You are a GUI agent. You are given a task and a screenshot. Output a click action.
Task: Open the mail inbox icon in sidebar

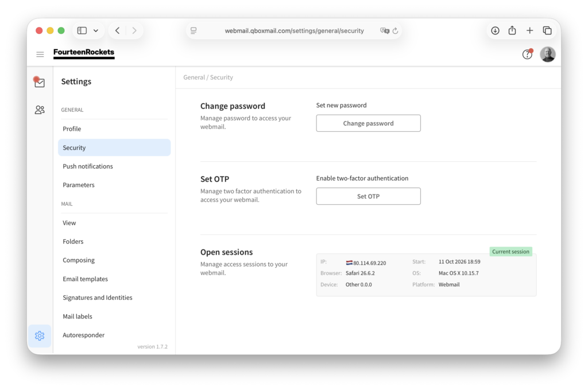(x=39, y=82)
